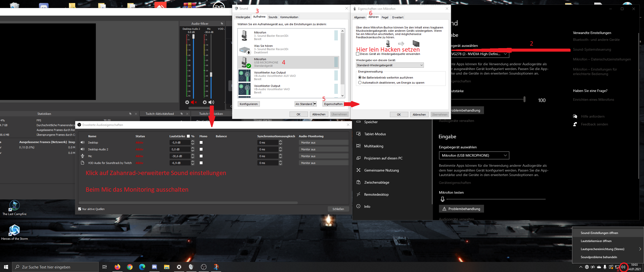
Task: Expand Mikrofon (USB MICROPHONE) input device dropdown
Action: [x=474, y=155]
